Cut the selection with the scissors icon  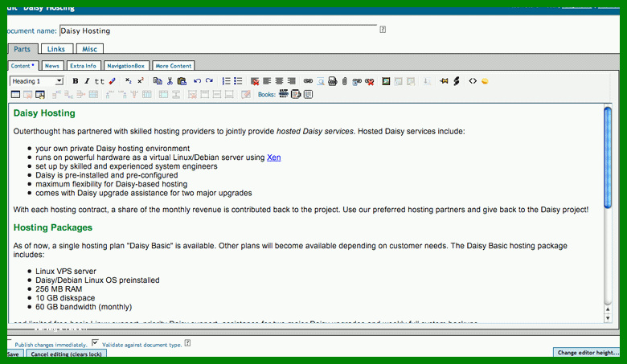click(170, 81)
